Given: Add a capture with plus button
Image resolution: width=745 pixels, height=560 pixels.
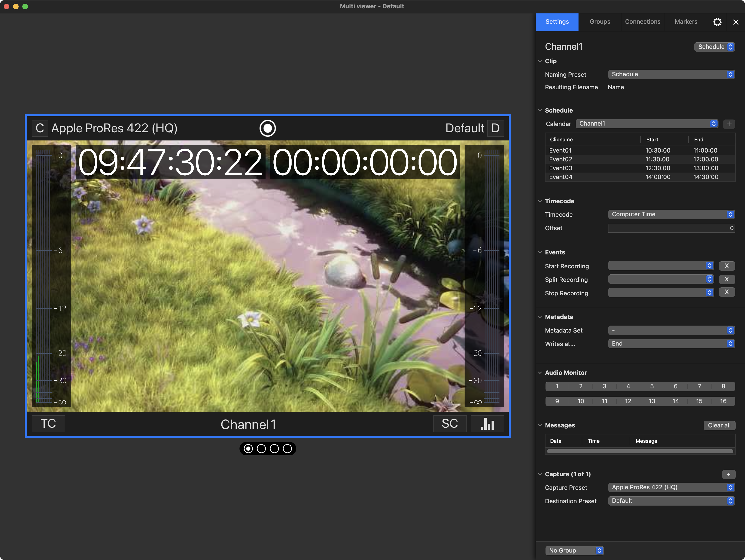Looking at the screenshot, I should tap(729, 474).
